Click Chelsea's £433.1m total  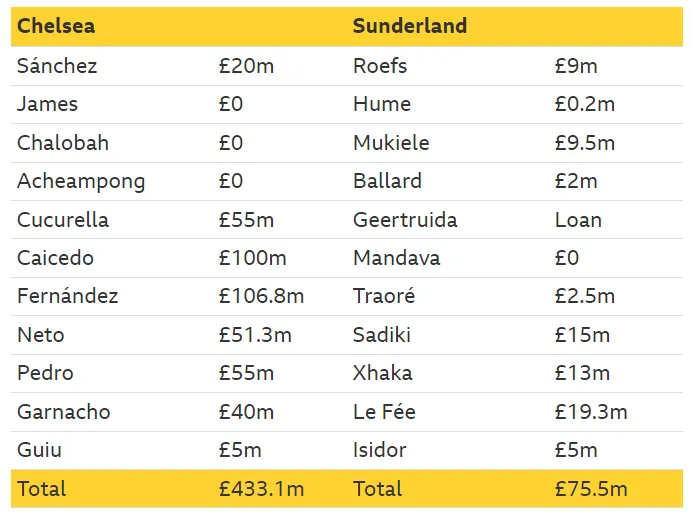point(261,489)
